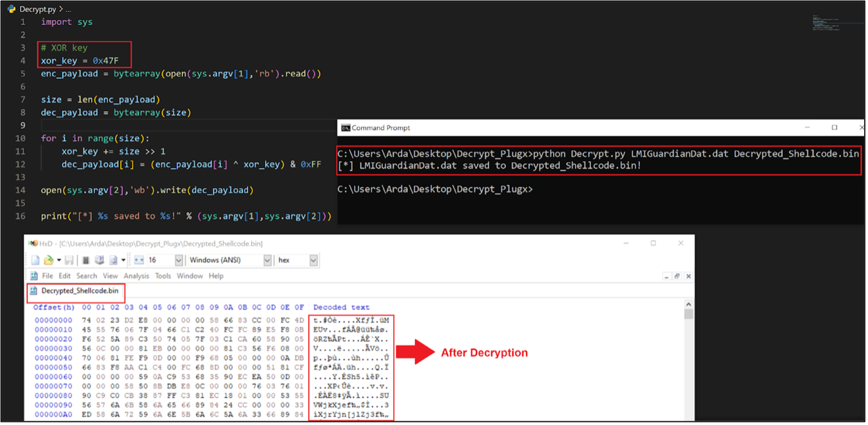Viewport: 868px width, 425px height.
Task: Open the Search menu in HxD
Action: pyautogui.click(x=86, y=276)
